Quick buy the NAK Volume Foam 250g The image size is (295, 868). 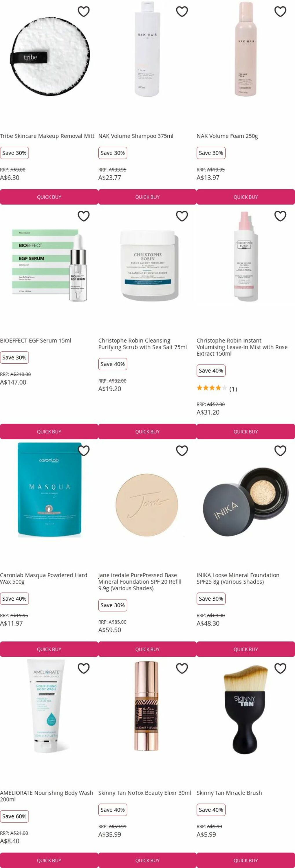[x=246, y=197]
